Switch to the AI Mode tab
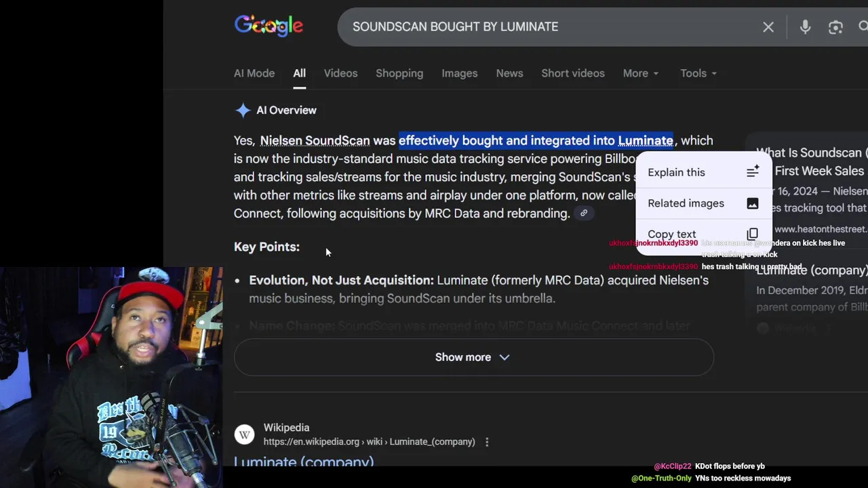This screenshot has width=868, height=488. coord(254,73)
